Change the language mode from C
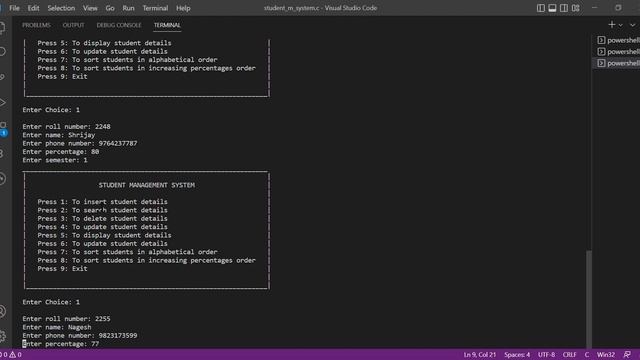Image resolution: width=640 pixels, height=360 pixels. tap(587, 355)
